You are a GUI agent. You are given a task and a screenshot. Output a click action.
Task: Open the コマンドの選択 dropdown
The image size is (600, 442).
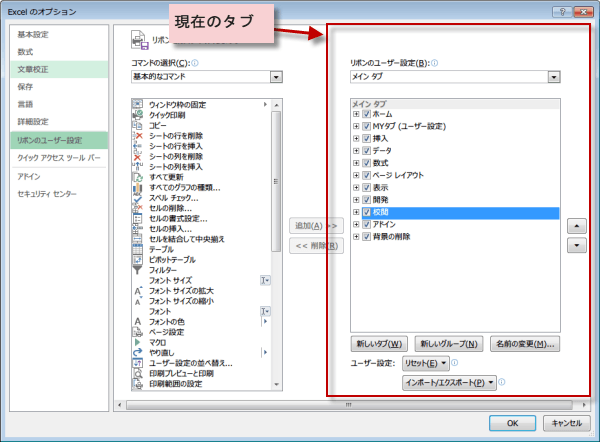276,77
